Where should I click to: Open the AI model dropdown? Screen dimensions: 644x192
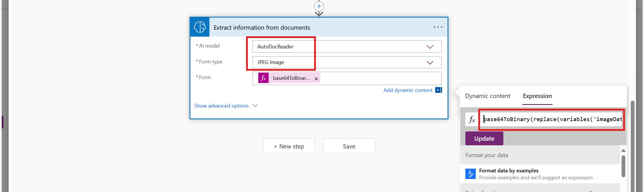[430, 47]
